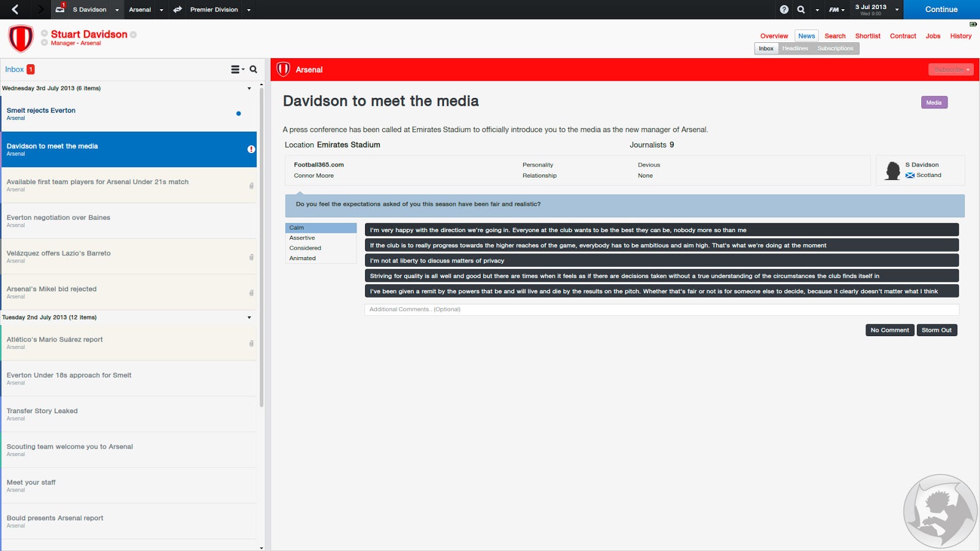Click the unread dot on Smelt rejects Everton
The width and height of the screenshot is (980, 551).
(238, 113)
